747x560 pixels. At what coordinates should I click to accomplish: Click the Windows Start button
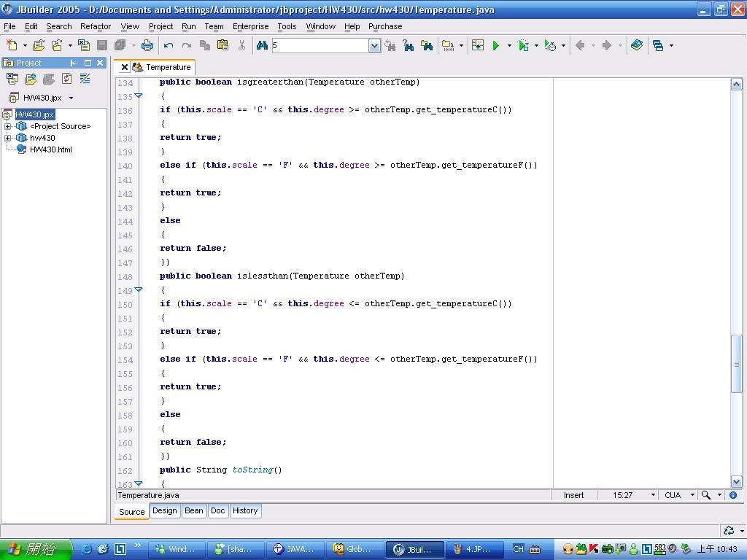click(x=36, y=550)
